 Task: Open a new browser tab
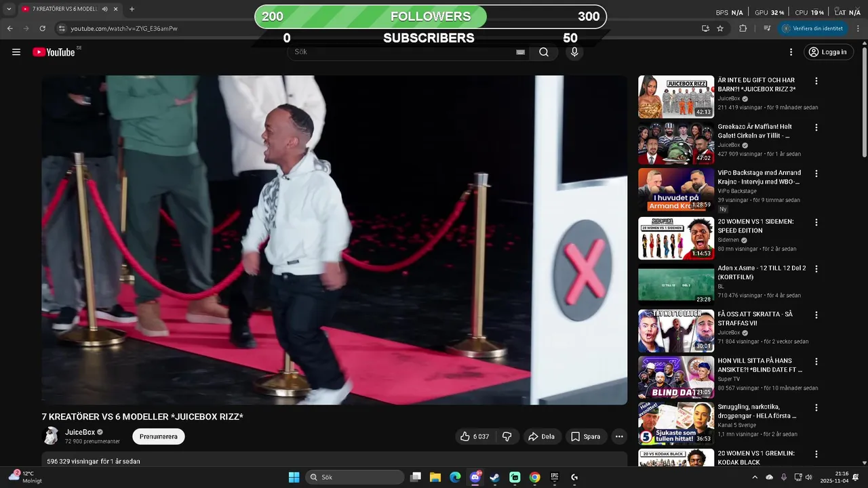point(132,9)
